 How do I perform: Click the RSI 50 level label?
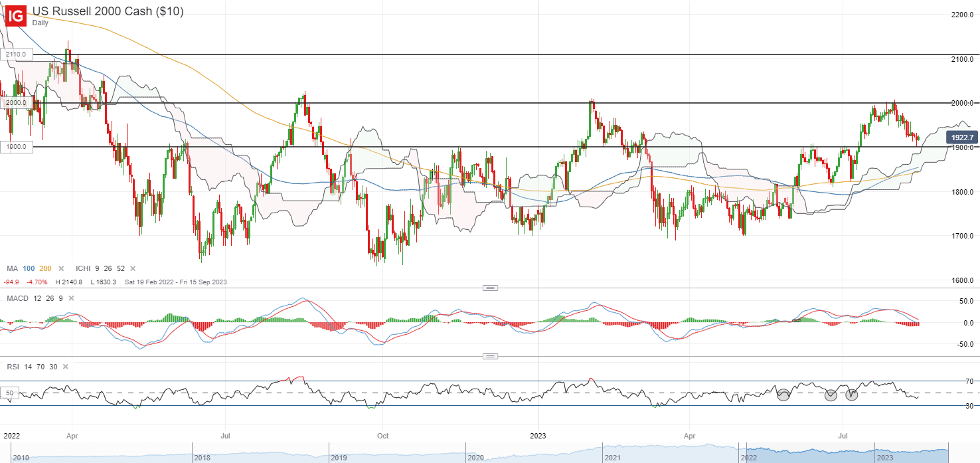click(11, 393)
